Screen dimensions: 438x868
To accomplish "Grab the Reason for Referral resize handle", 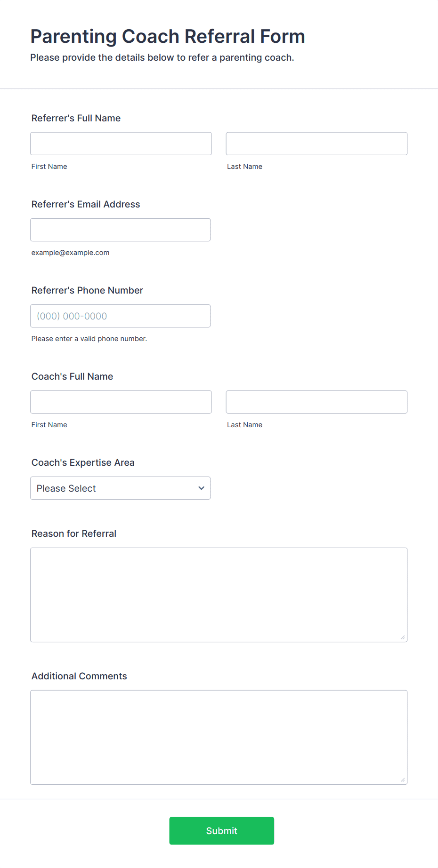I will [x=403, y=637].
